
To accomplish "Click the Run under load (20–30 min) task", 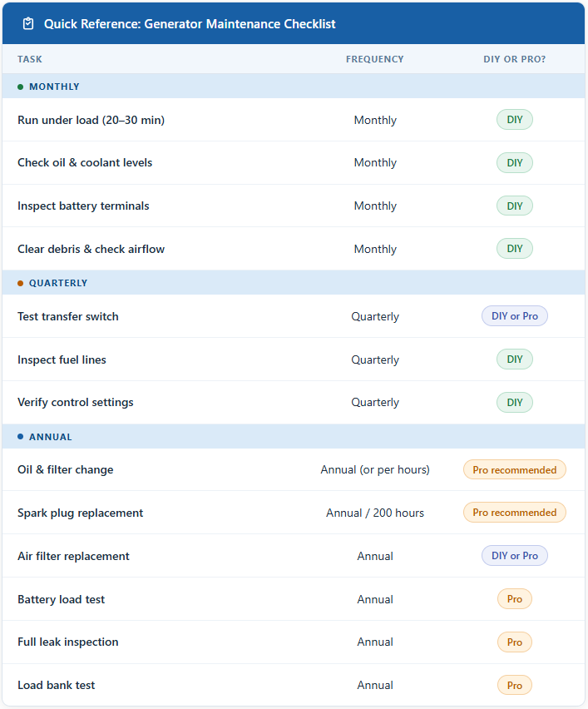I will pos(91,120).
